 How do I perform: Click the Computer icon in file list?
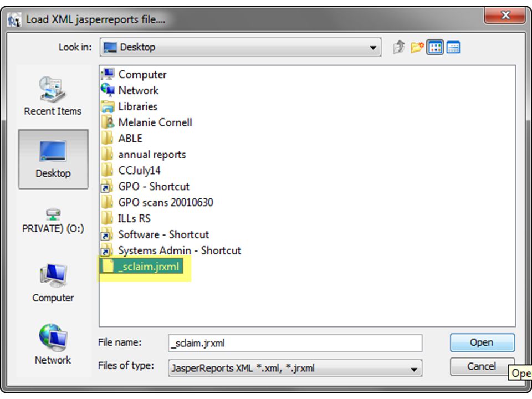[108, 74]
